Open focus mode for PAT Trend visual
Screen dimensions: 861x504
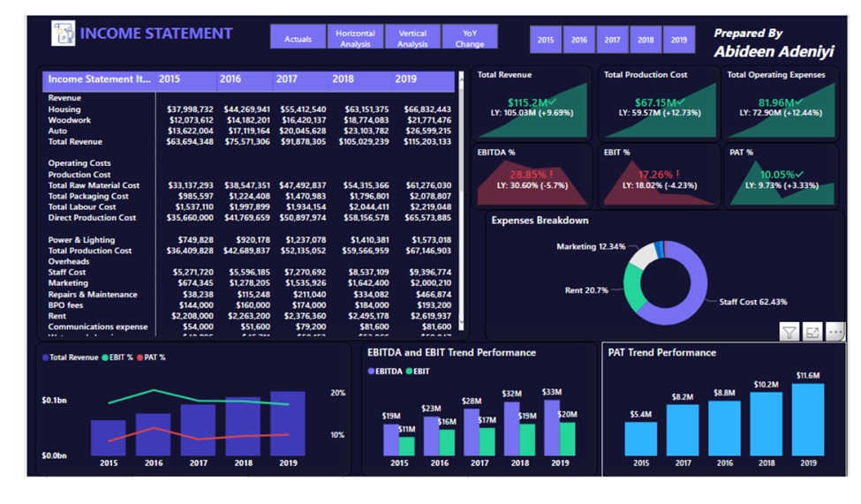pos(812,332)
